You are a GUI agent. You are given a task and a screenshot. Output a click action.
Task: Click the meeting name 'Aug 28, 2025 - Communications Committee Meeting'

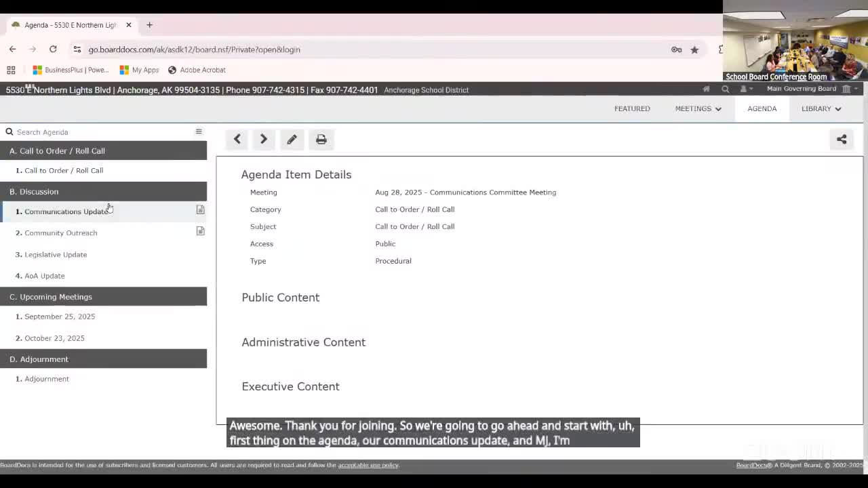pyautogui.click(x=465, y=192)
